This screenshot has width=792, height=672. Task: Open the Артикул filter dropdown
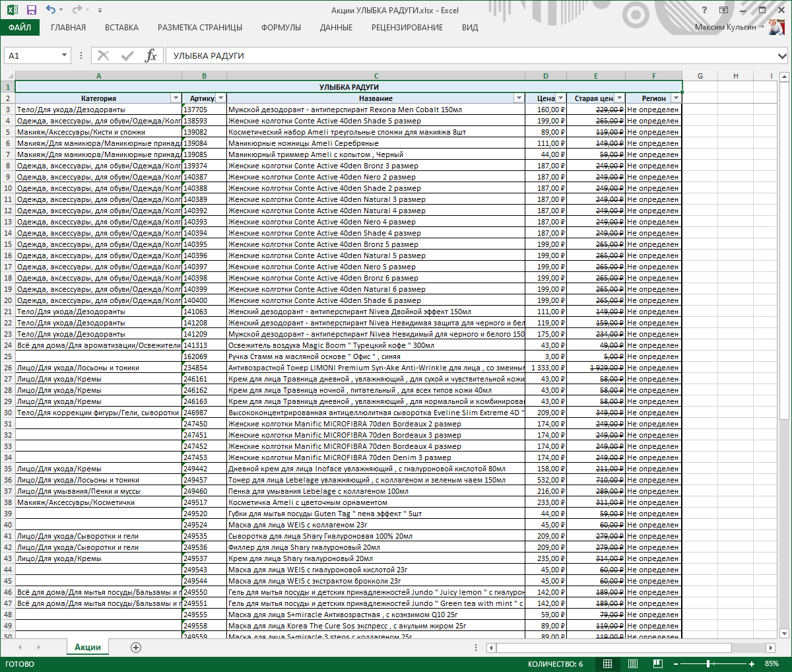[220, 98]
